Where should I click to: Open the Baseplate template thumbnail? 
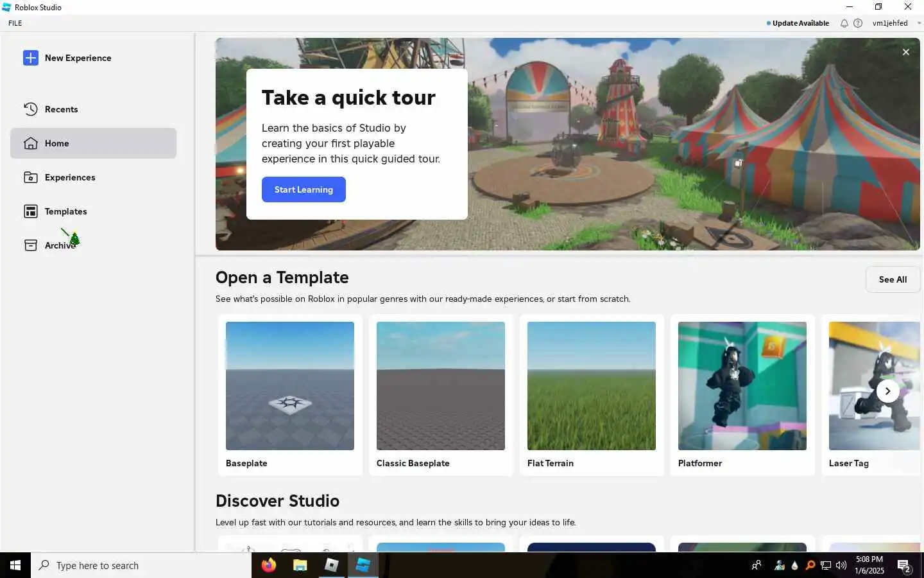click(290, 386)
